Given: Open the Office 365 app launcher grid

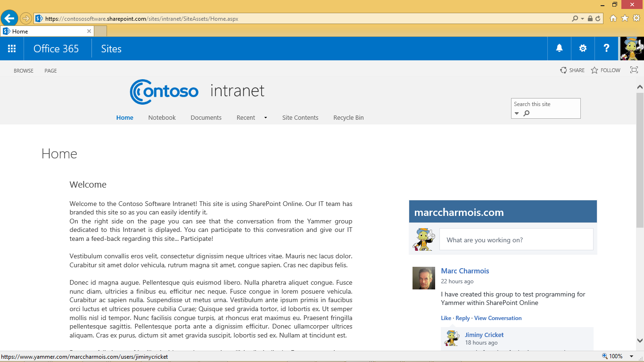Looking at the screenshot, I should point(12,49).
